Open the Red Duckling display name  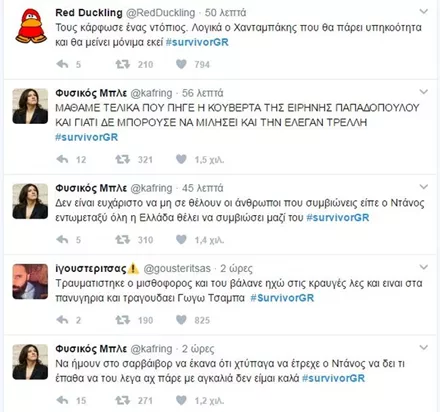89,13
